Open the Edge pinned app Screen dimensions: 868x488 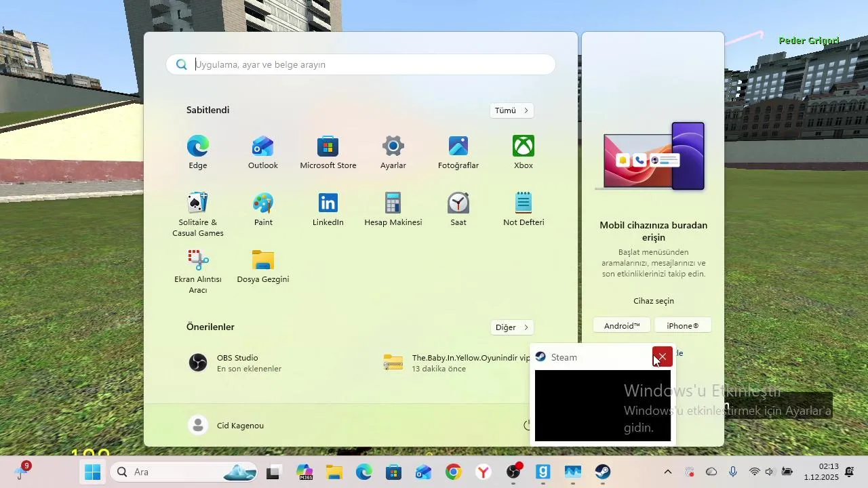pyautogui.click(x=198, y=152)
